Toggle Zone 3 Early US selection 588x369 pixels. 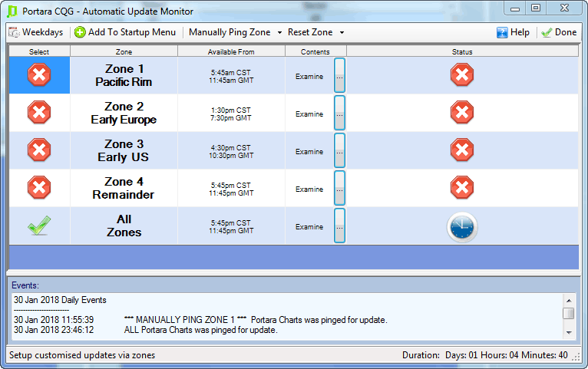coord(39,150)
